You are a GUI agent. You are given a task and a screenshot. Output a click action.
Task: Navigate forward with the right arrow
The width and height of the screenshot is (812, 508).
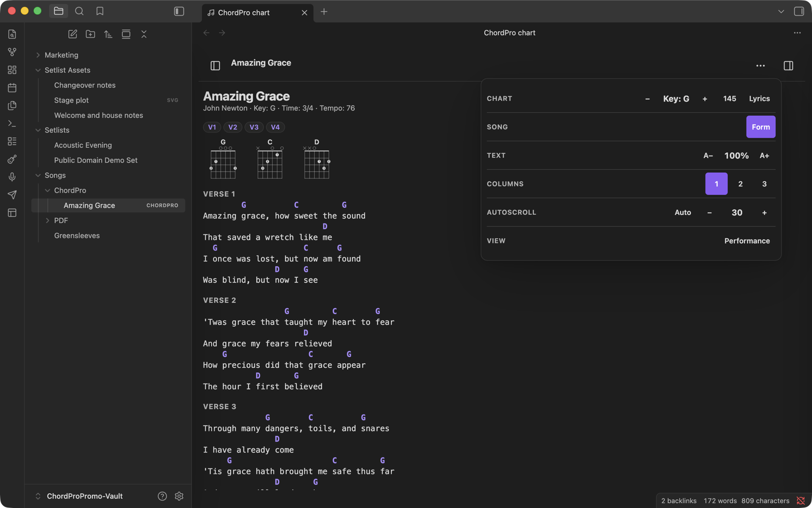pos(222,33)
